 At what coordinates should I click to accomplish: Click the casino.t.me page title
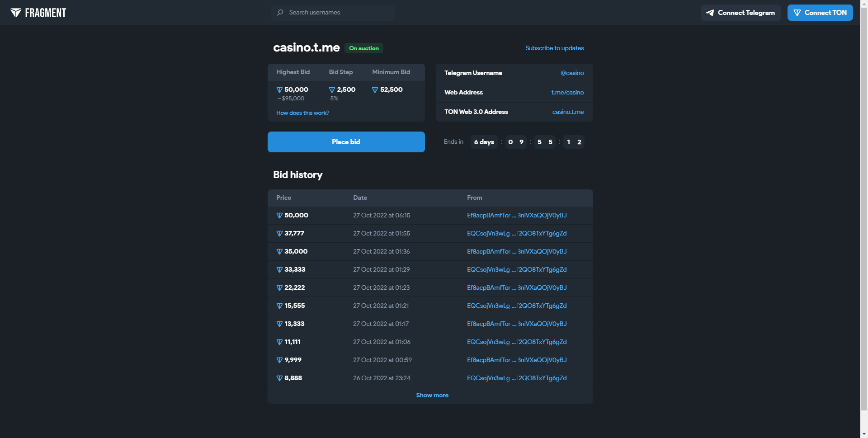click(307, 47)
